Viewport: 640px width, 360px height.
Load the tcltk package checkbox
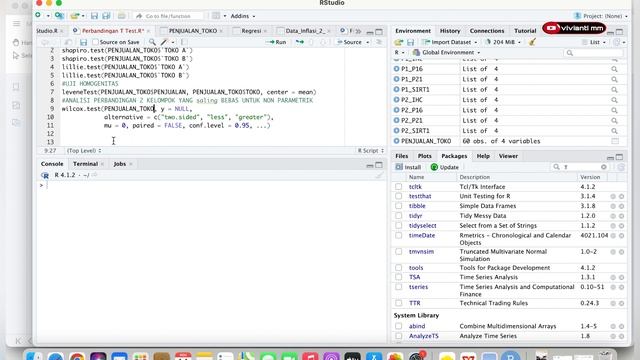click(x=398, y=187)
